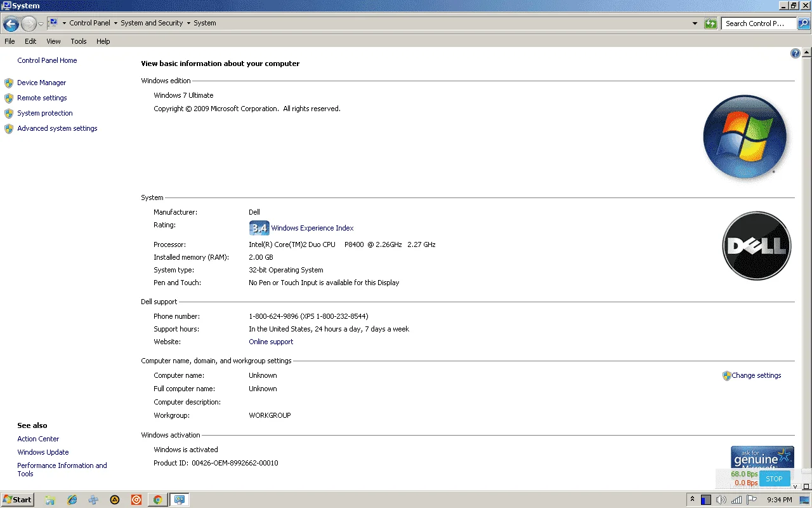Go back with the blue Back arrow
812x508 pixels.
click(11, 24)
